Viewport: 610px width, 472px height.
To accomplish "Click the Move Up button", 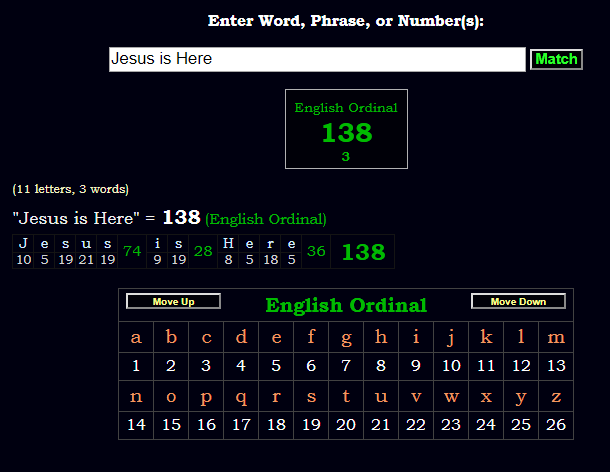I will [x=173, y=302].
